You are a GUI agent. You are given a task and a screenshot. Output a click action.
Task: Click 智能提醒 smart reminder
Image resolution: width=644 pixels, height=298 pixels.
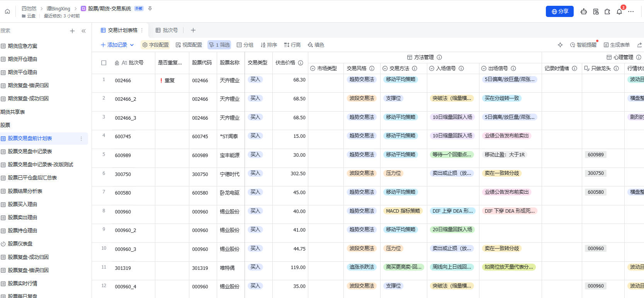(583, 45)
